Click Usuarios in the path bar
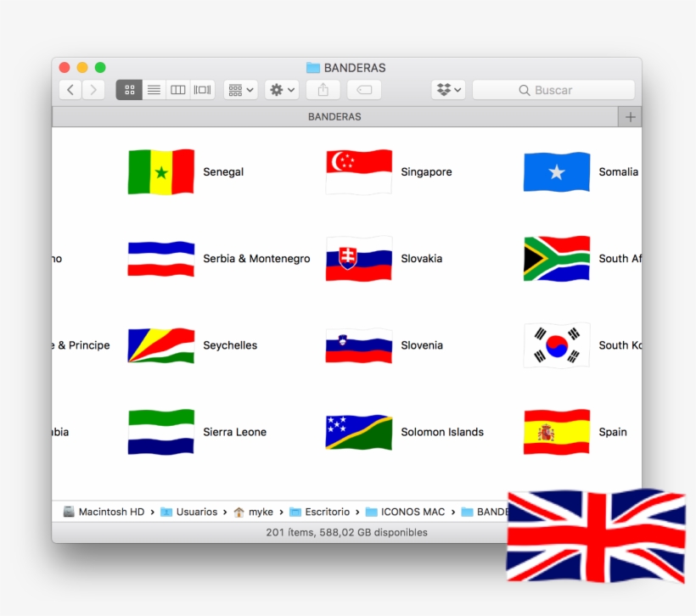 pos(188,512)
